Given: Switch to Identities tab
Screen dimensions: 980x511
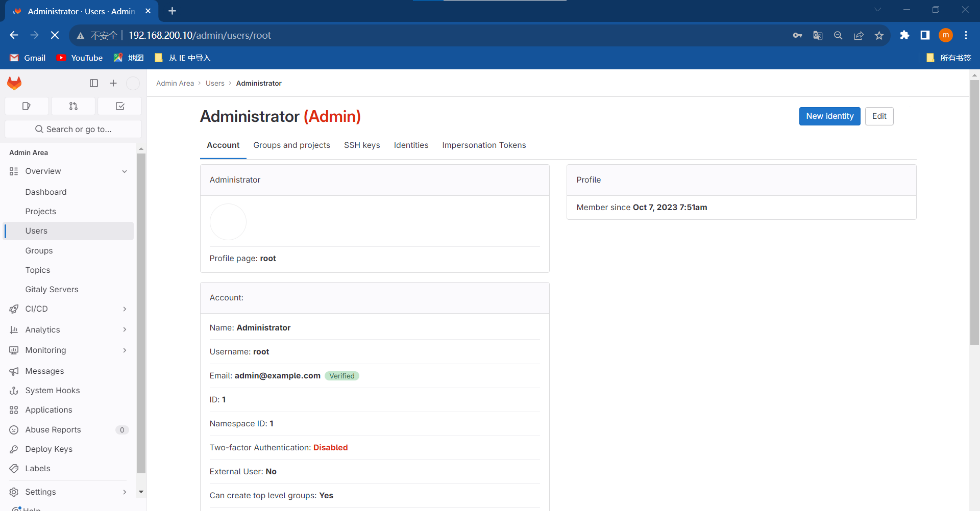Looking at the screenshot, I should pos(411,145).
